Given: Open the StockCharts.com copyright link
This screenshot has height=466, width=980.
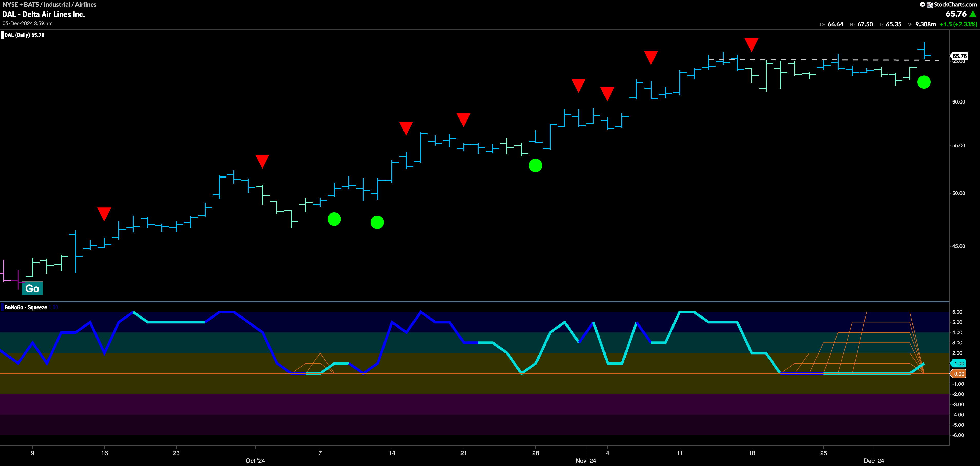Looking at the screenshot, I should tap(948, 5).
